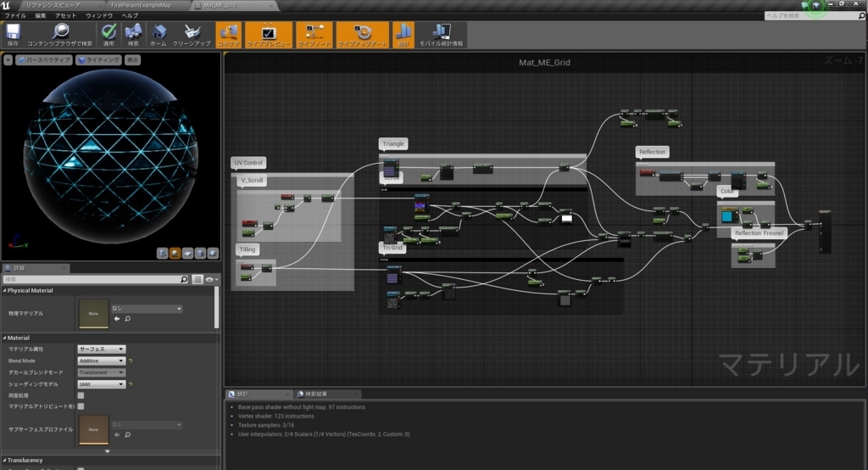Image resolution: width=868 pixels, height=470 pixels.
Task: Click the details panel search field
Action: (x=96, y=279)
